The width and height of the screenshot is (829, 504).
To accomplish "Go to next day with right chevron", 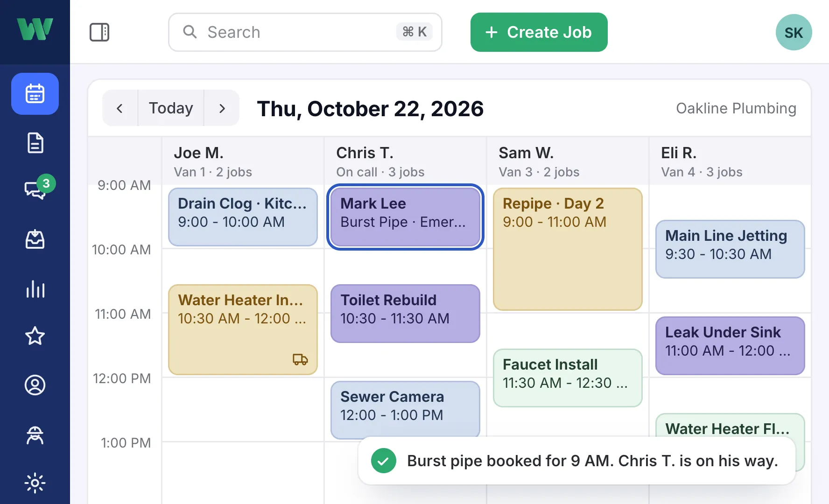I will (x=222, y=108).
